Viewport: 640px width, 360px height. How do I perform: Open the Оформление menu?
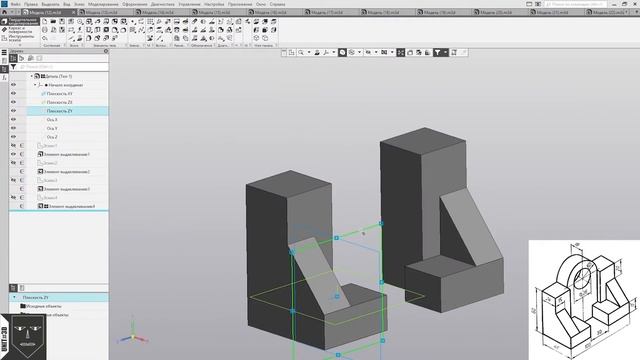click(x=135, y=4)
